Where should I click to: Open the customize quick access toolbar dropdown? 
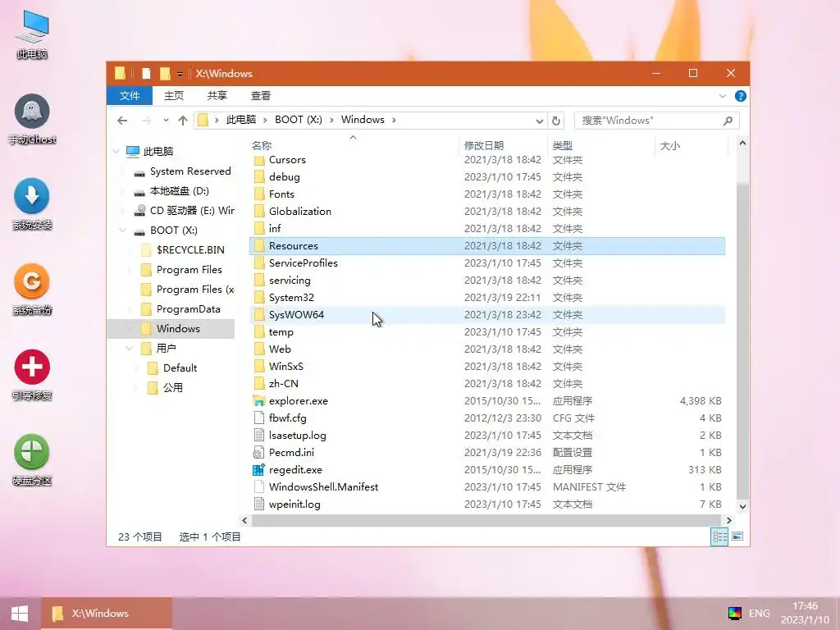(180, 74)
